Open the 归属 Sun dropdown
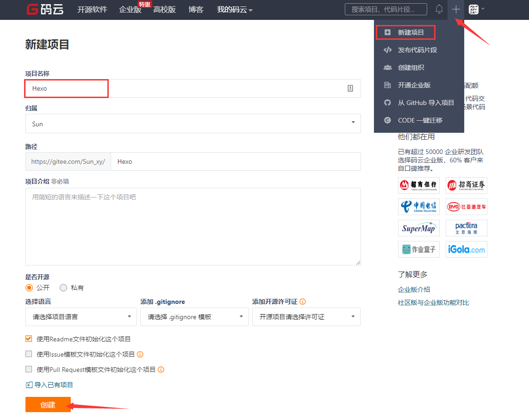Screen dimensions: 529x420 (193, 124)
